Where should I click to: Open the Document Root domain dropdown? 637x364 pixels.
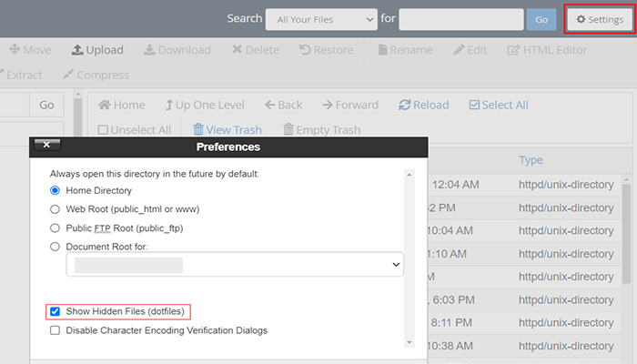pyautogui.click(x=235, y=265)
